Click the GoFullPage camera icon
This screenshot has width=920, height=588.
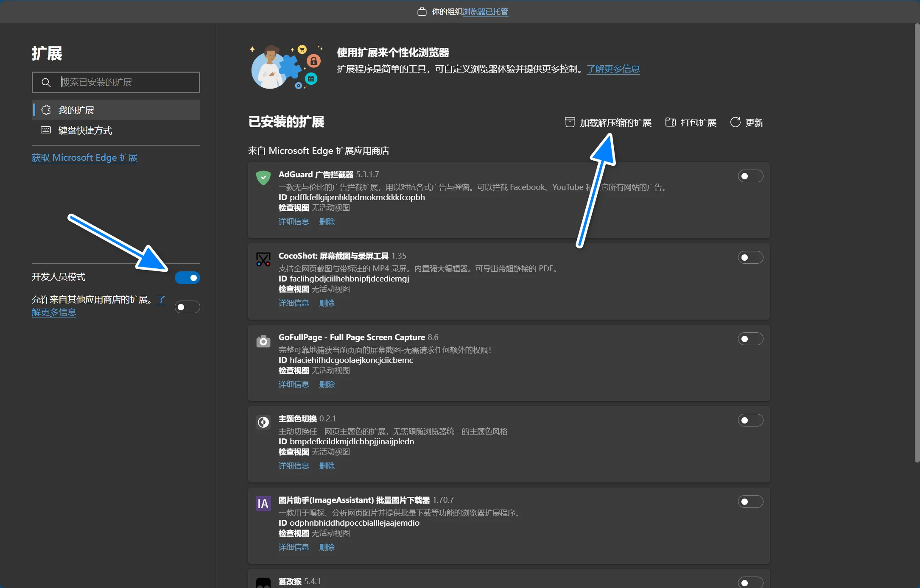coord(263,341)
